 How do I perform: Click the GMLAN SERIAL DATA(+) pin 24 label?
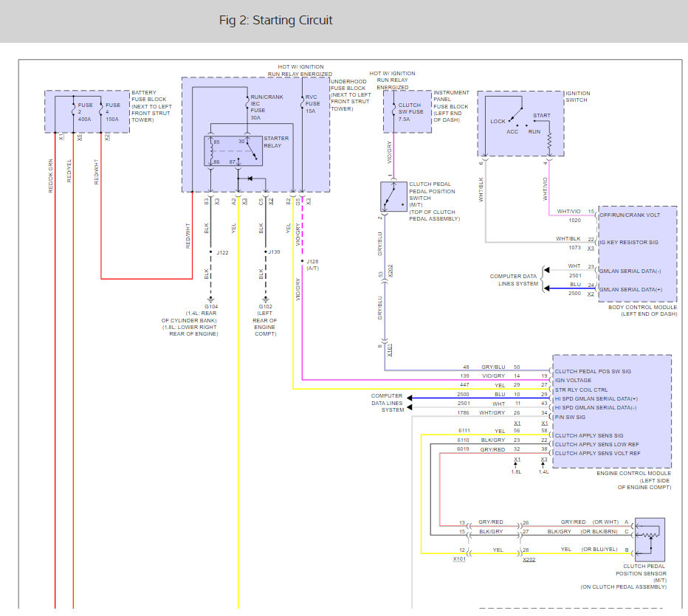click(x=631, y=289)
